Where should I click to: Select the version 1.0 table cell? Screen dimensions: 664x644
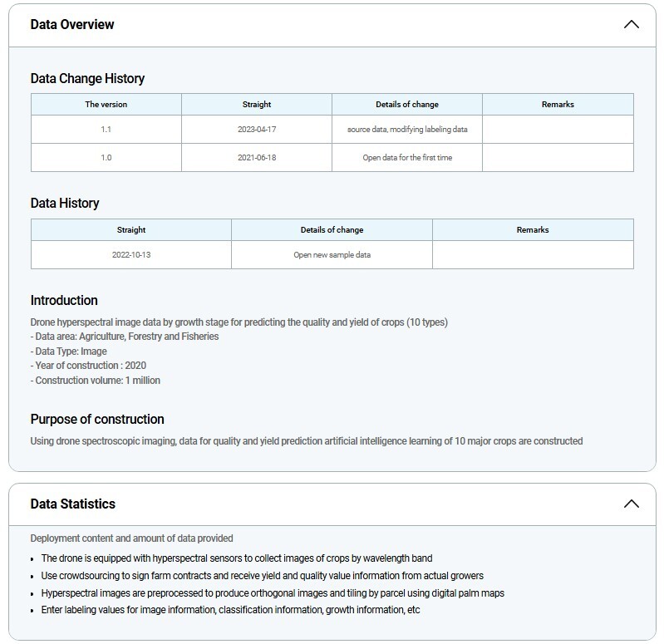tap(106, 158)
